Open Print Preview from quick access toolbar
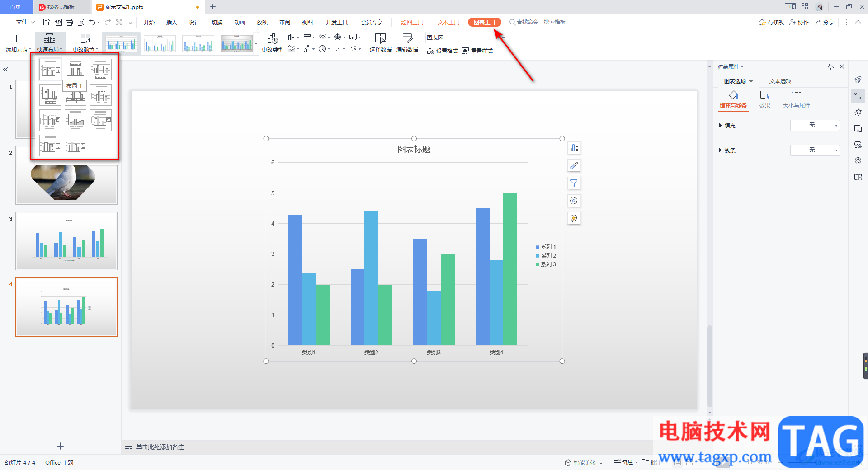Image resolution: width=868 pixels, height=470 pixels. tap(81, 22)
